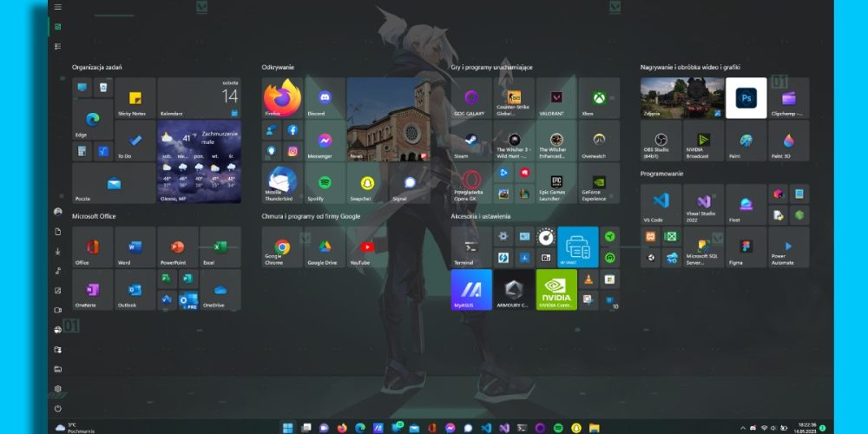868x434 pixels.
Task: Open the Xbox tile
Action: (599, 98)
